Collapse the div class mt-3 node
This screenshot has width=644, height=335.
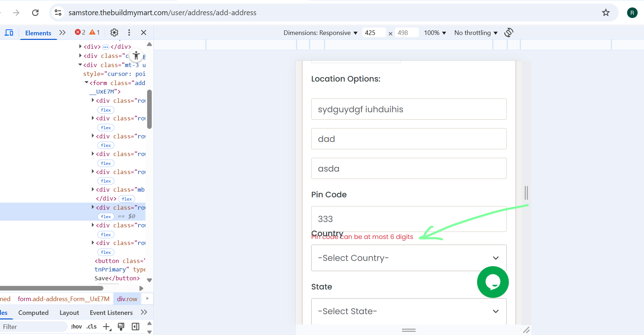pos(80,65)
